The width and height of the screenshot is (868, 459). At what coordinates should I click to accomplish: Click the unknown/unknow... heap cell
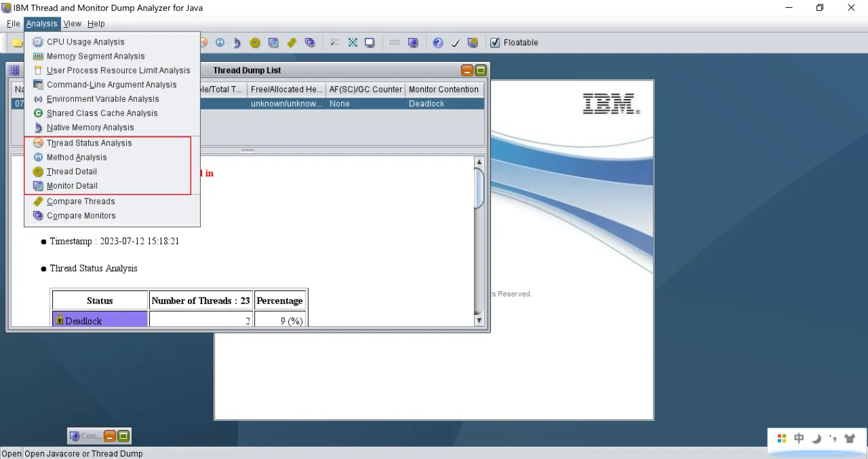[x=286, y=104]
